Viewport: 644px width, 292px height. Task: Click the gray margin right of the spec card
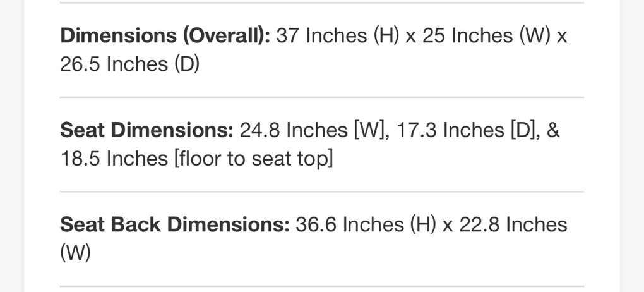tap(633, 145)
